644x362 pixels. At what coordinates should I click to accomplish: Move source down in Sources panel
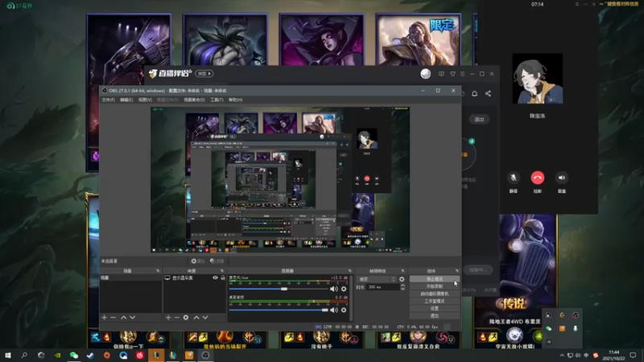[x=205, y=317]
